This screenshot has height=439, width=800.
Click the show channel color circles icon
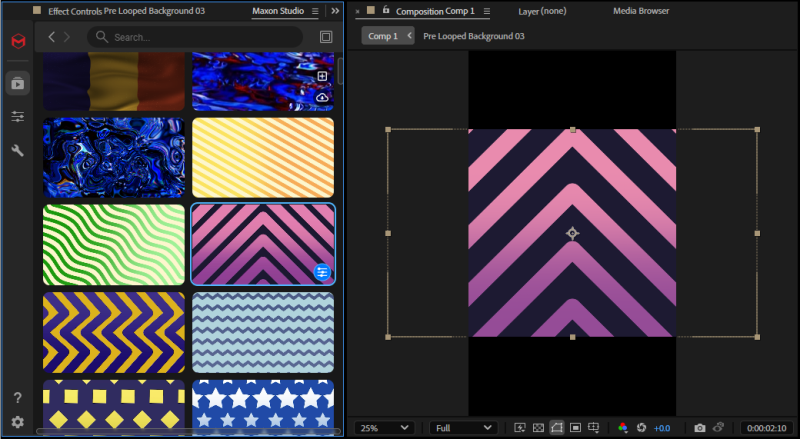(623, 428)
